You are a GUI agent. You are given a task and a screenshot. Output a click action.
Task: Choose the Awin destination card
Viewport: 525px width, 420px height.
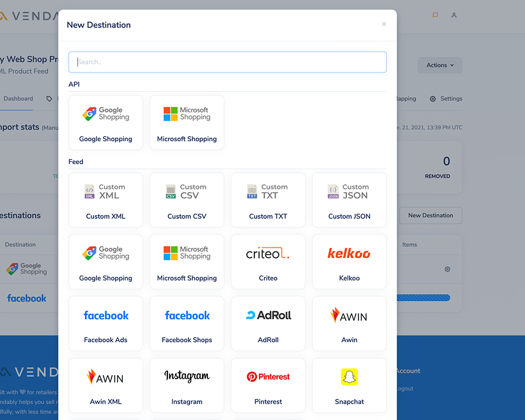coord(349,323)
